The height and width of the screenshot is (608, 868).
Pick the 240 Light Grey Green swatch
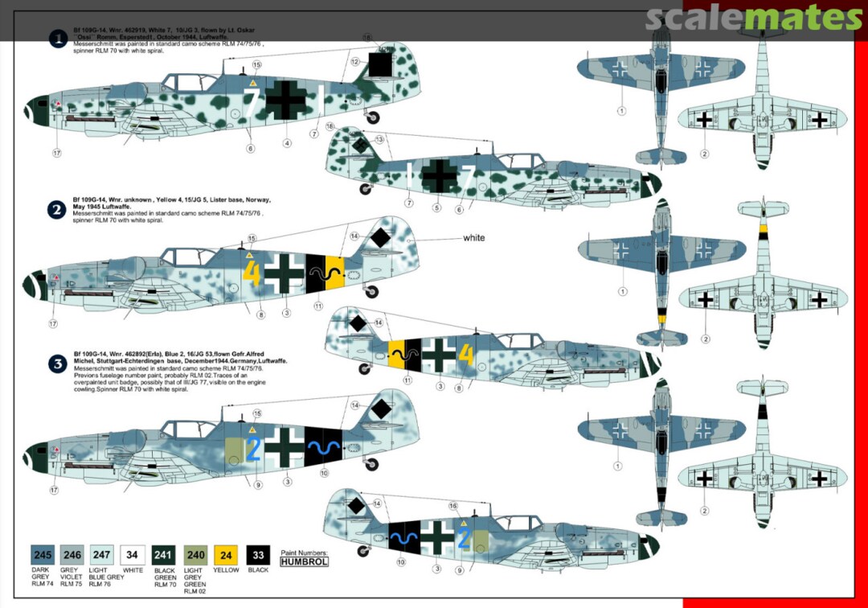point(195,554)
